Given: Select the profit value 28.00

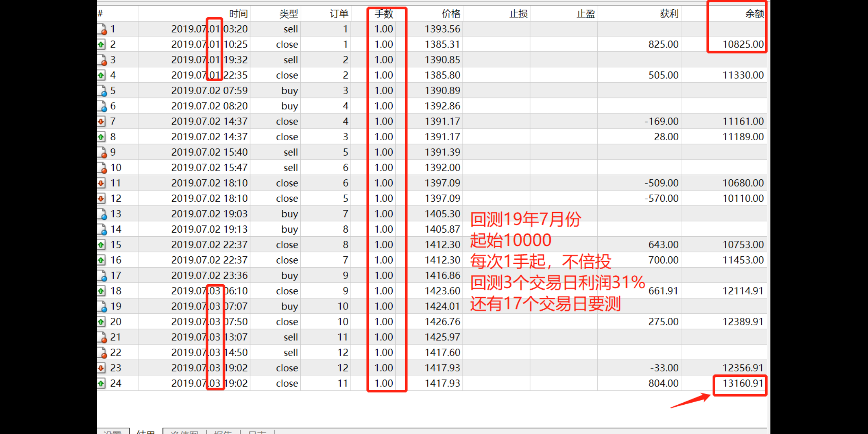Looking at the screenshot, I should [666, 137].
